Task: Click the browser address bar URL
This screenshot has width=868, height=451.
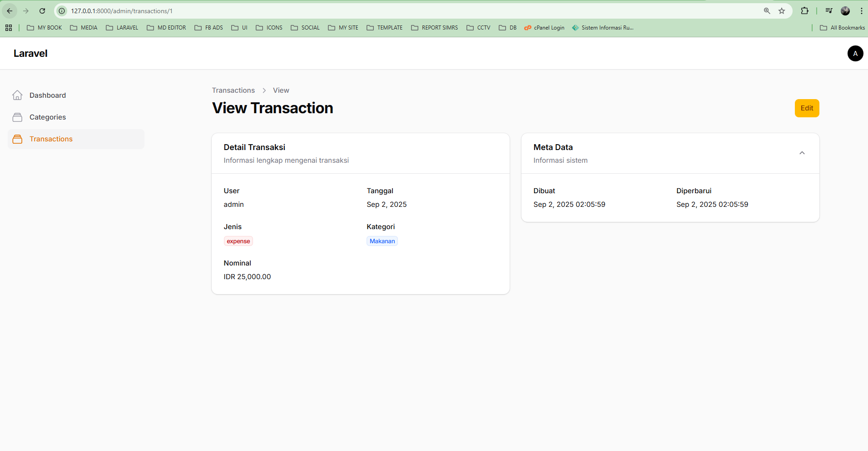Action: click(x=122, y=11)
